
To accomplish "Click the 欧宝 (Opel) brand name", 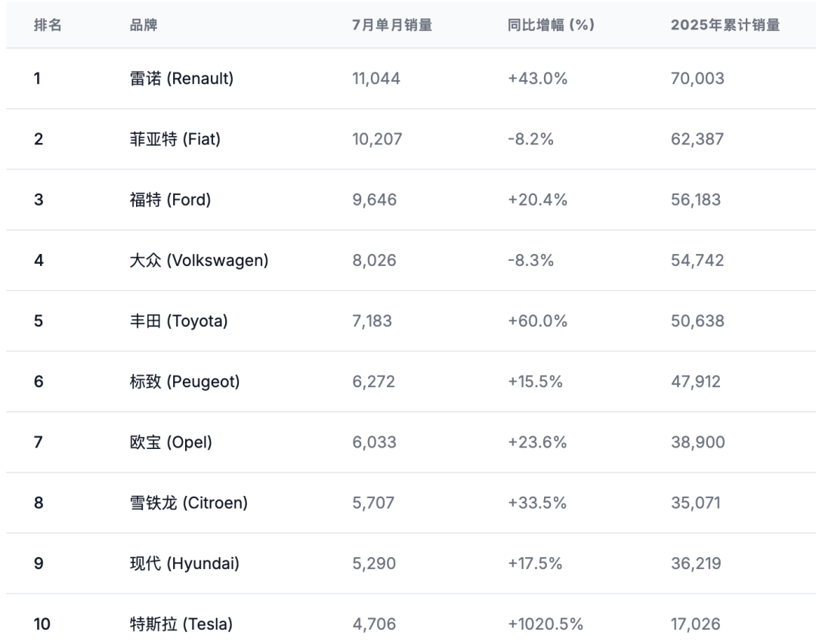I will (171, 442).
